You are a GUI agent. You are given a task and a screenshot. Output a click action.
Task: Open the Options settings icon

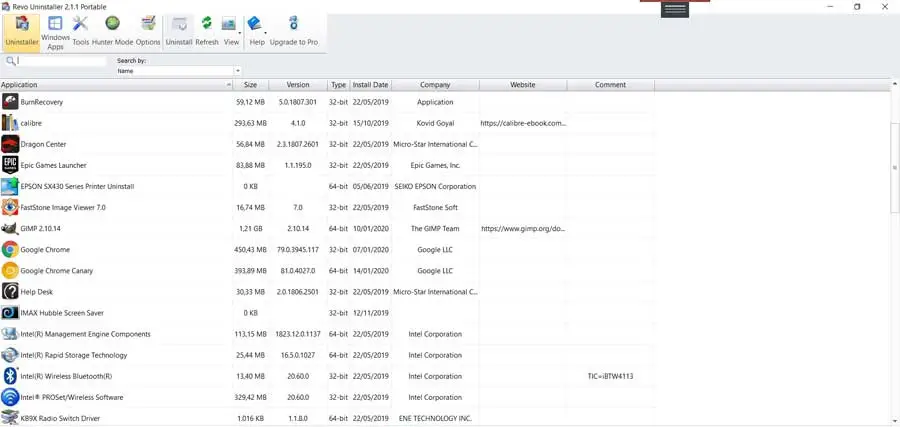tap(148, 31)
